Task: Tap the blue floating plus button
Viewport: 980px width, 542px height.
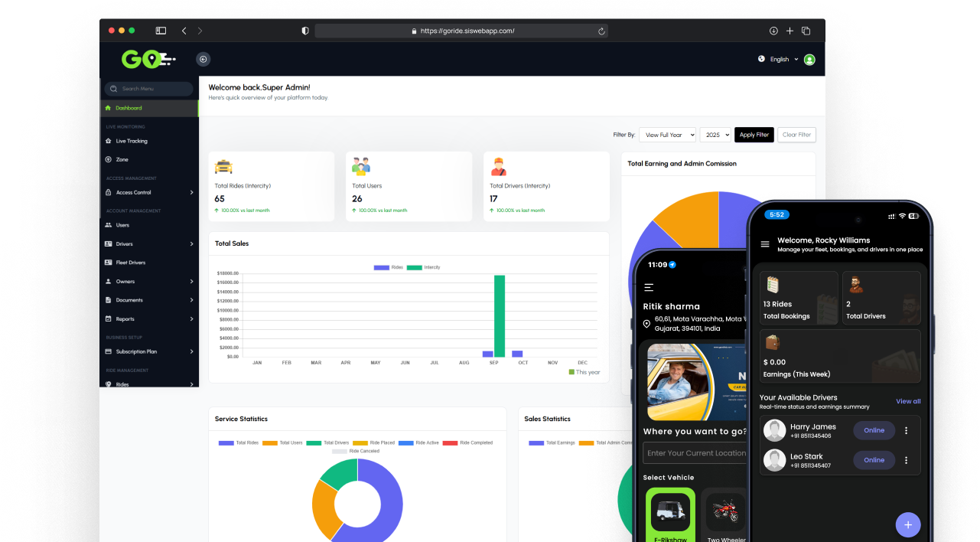Action: [x=907, y=524]
